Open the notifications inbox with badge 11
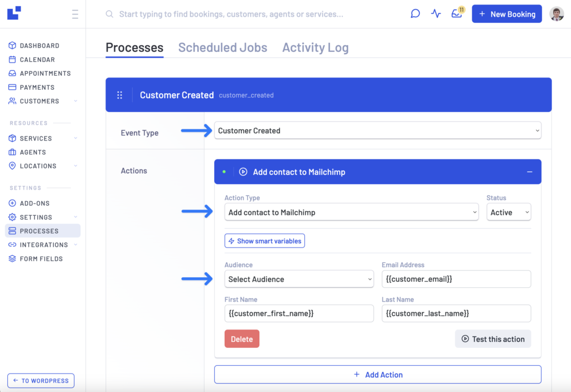571x392 pixels. tap(457, 14)
